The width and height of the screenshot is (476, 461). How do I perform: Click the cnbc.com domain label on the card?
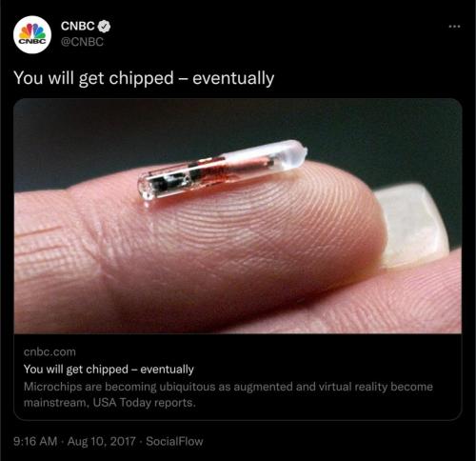click(x=50, y=351)
